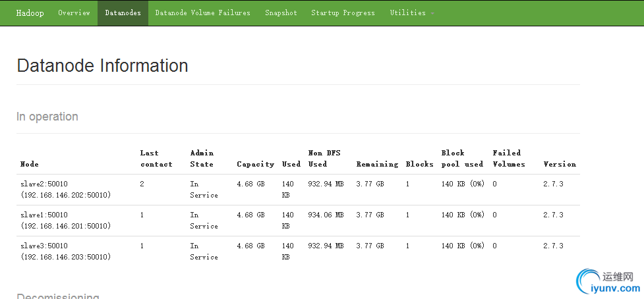Select the Datanodes tab
This screenshot has height=299, width=644.
pyautogui.click(x=123, y=13)
